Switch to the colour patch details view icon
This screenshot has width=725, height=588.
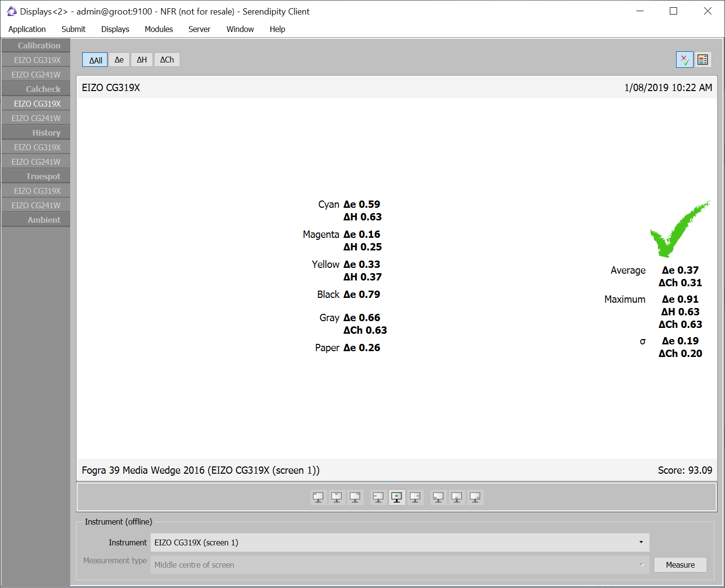point(703,60)
